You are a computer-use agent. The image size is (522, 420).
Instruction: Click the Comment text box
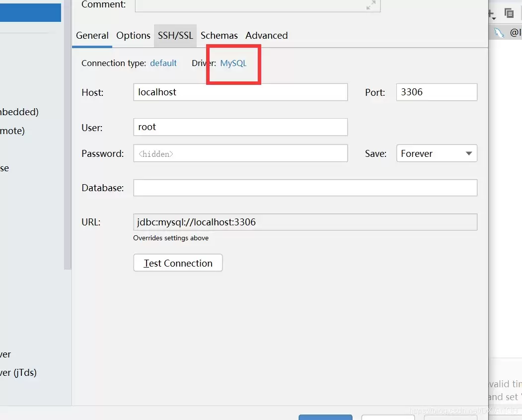tap(248, 5)
